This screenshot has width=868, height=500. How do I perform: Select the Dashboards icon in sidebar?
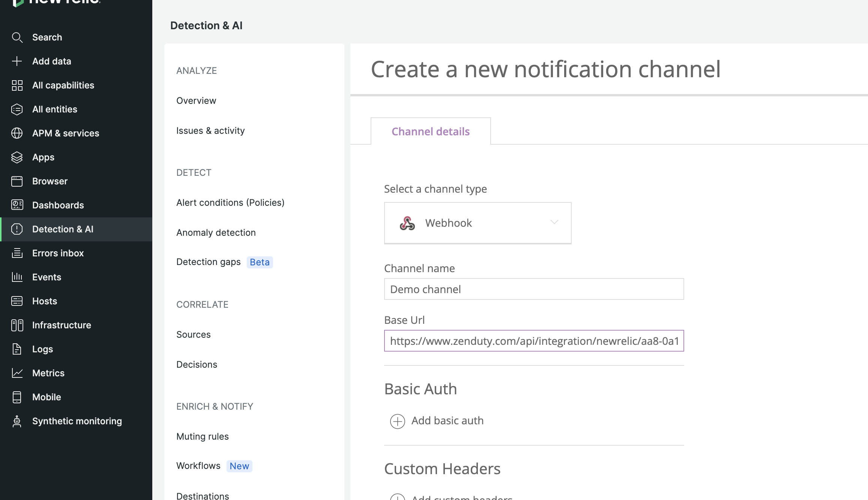(x=17, y=205)
